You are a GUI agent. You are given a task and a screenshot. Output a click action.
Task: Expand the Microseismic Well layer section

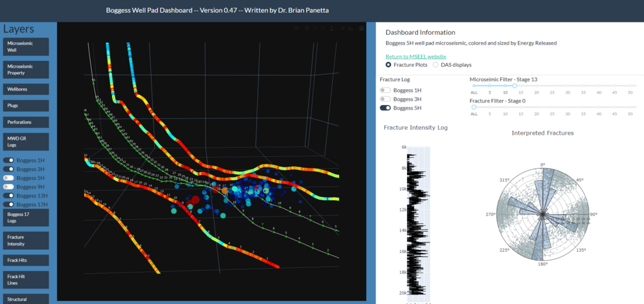26,47
